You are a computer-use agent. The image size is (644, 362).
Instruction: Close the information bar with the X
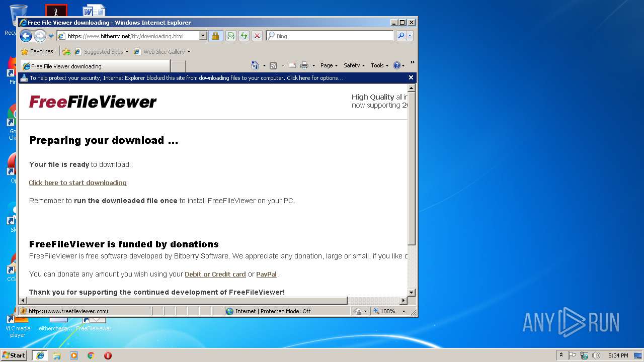[411, 77]
